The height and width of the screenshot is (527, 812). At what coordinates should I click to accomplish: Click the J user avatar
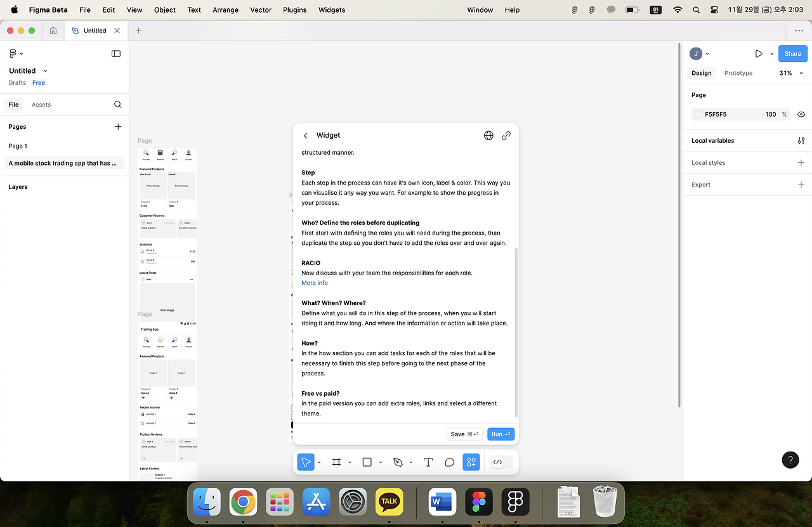coord(696,54)
